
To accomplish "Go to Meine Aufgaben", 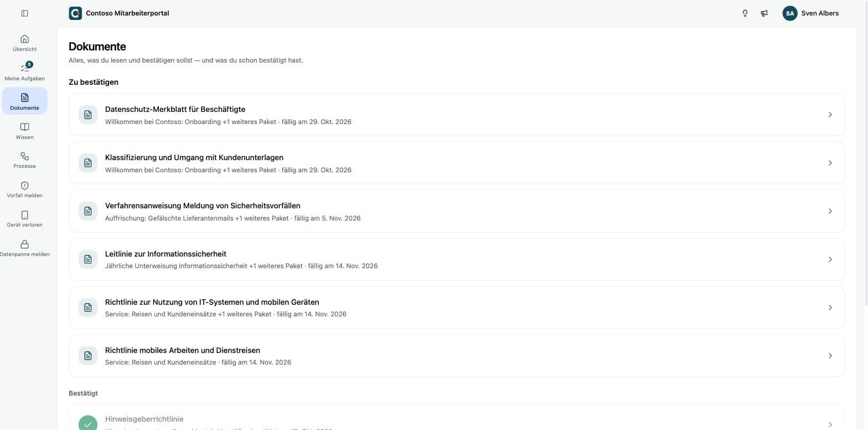I will click(x=24, y=72).
